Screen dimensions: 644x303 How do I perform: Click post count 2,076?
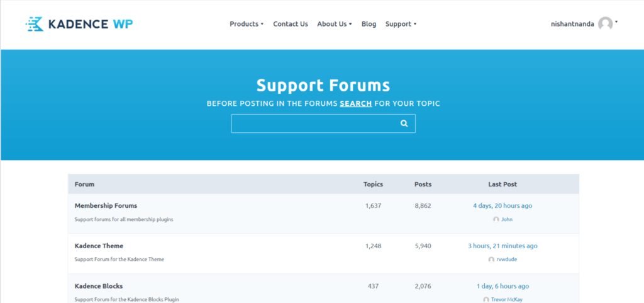point(423,286)
